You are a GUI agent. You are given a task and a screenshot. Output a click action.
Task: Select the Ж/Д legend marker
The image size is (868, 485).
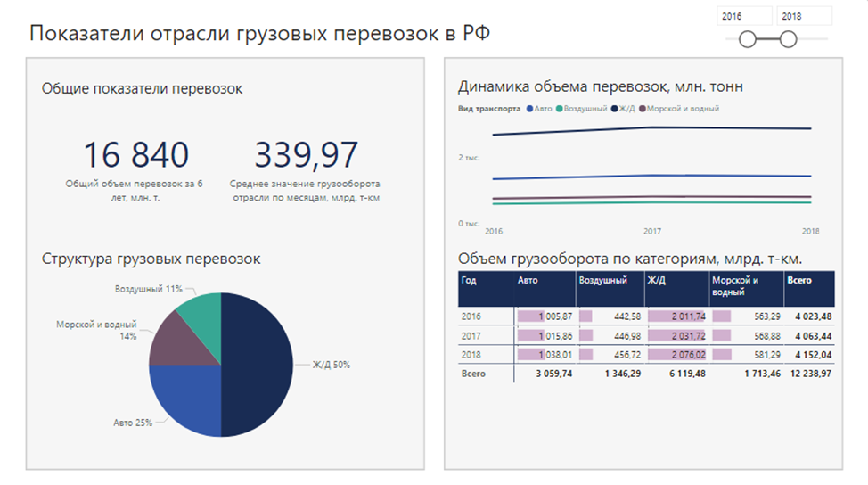click(615, 109)
